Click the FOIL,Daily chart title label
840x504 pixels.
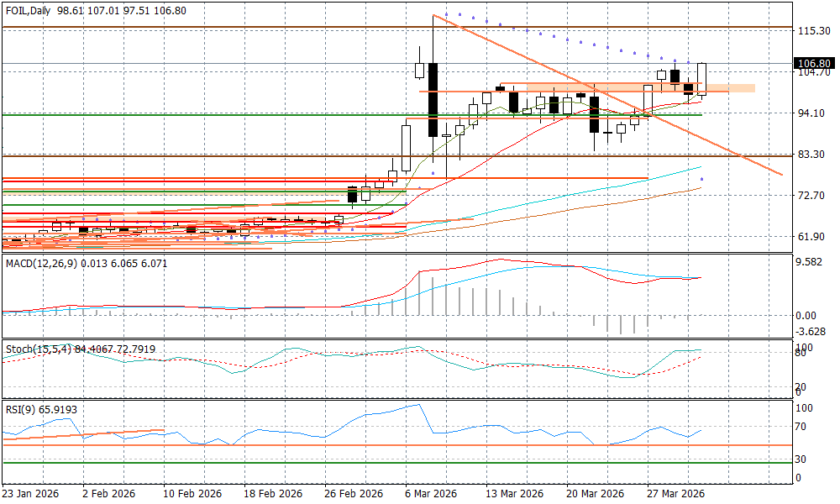pos(27,10)
